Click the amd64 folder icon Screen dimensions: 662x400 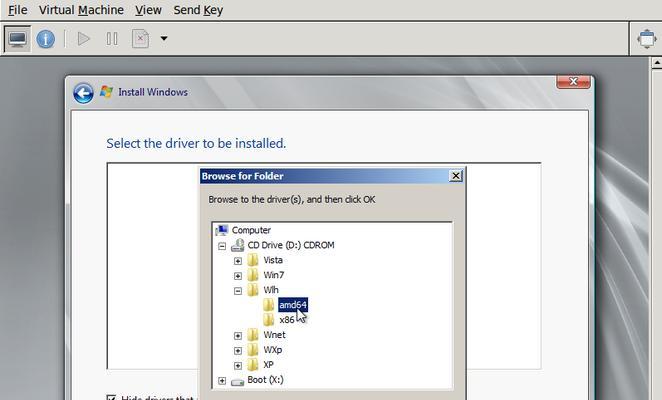(x=269, y=305)
